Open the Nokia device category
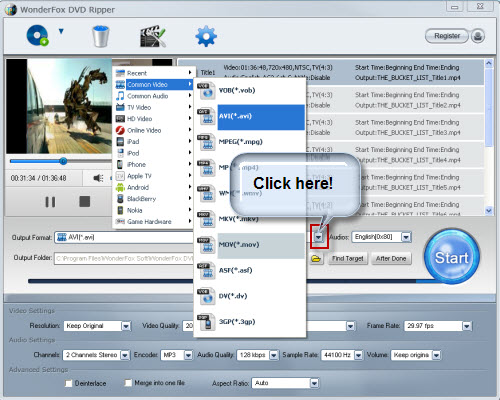 (x=154, y=210)
